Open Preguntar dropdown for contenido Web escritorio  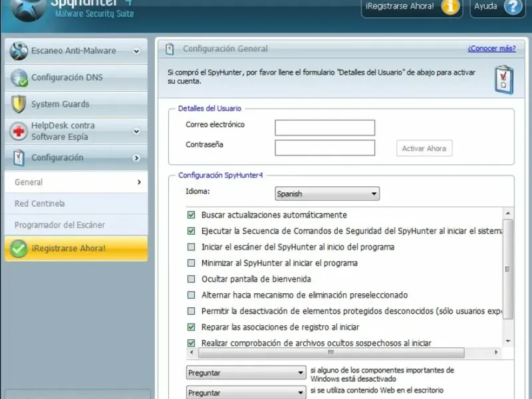(x=246, y=392)
